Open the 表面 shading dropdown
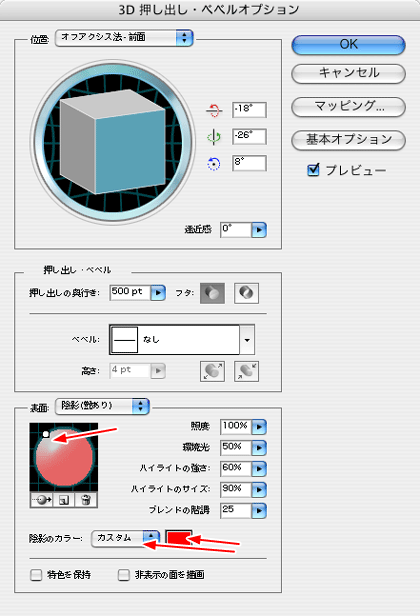 tap(102, 406)
